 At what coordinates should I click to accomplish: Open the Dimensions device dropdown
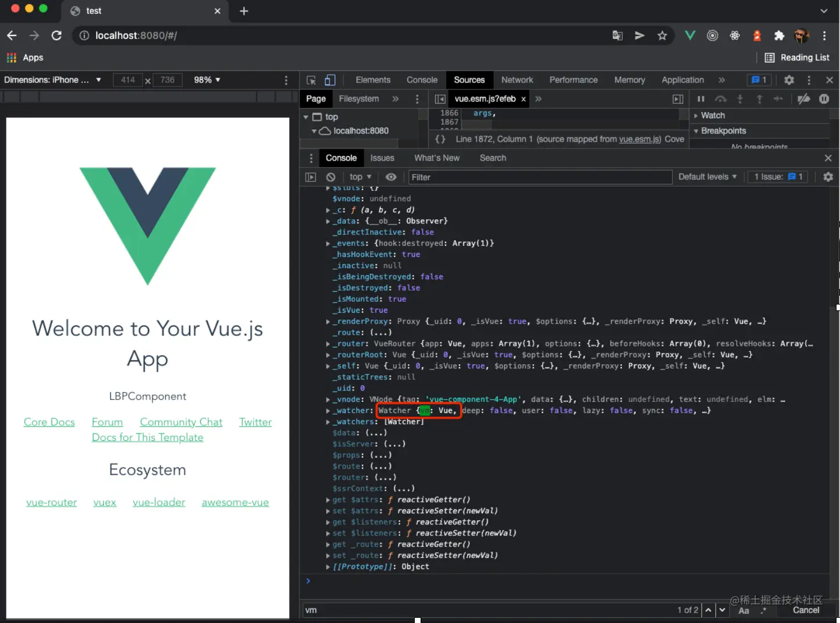tap(53, 80)
